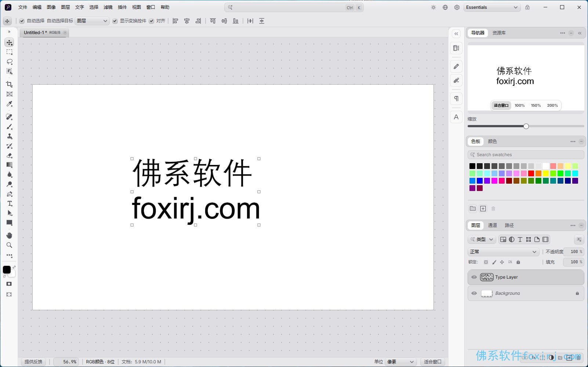Align top edges in the options bar
Image resolution: width=588 pixels, height=367 pixels.
[x=213, y=21]
